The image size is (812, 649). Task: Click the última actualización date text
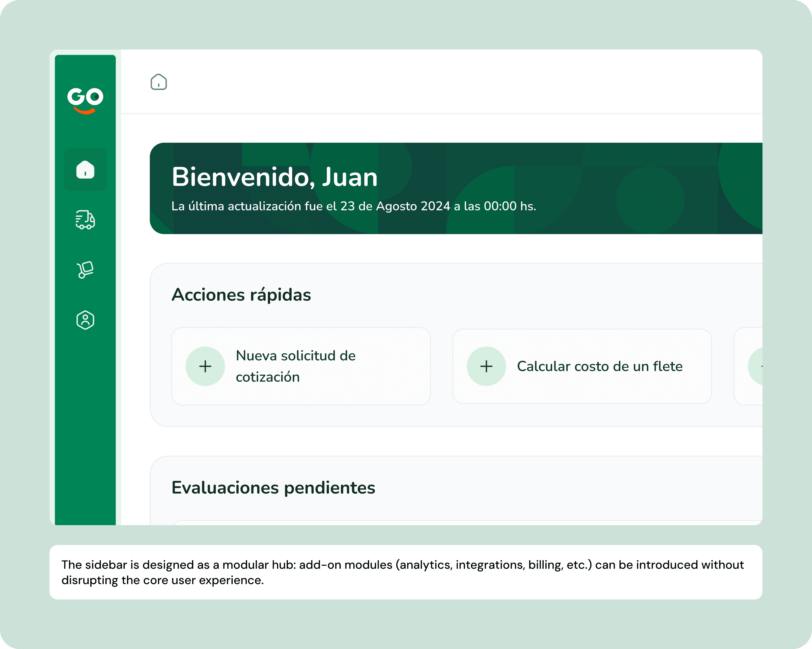pyautogui.click(x=353, y=206)
